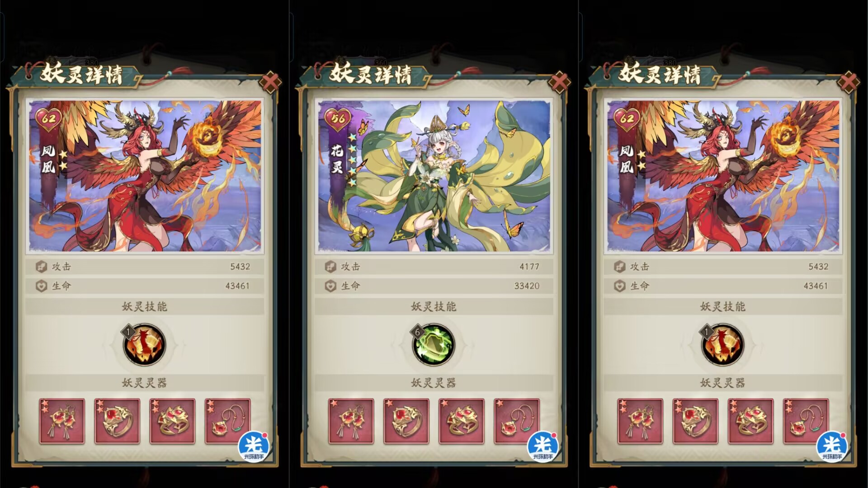
Task: Open the fire skill icon in left panel
Action: tap(144, 345)
